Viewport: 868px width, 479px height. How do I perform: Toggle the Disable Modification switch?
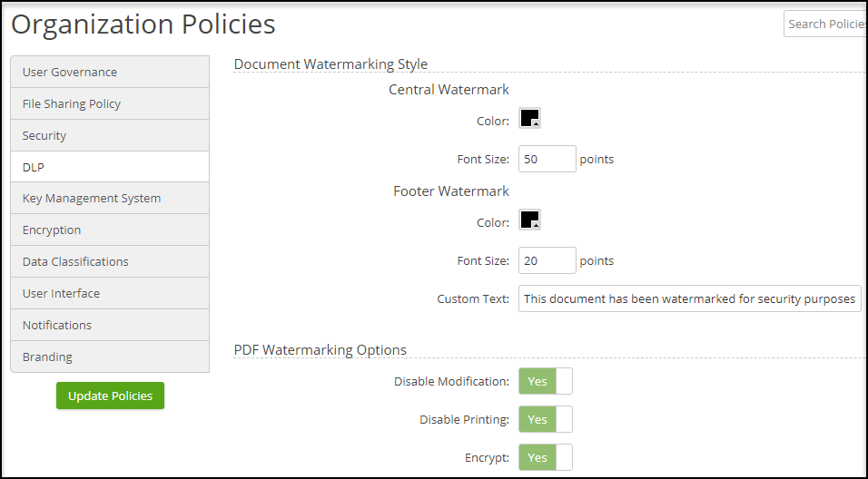(546, 381)
